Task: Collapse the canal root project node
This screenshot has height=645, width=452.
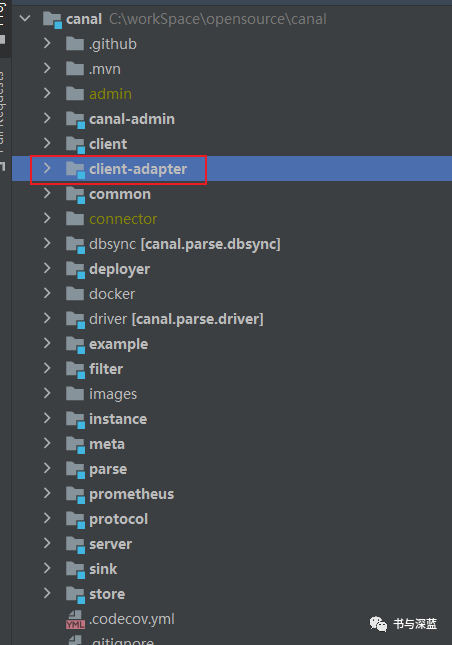Action: [25, 19]
